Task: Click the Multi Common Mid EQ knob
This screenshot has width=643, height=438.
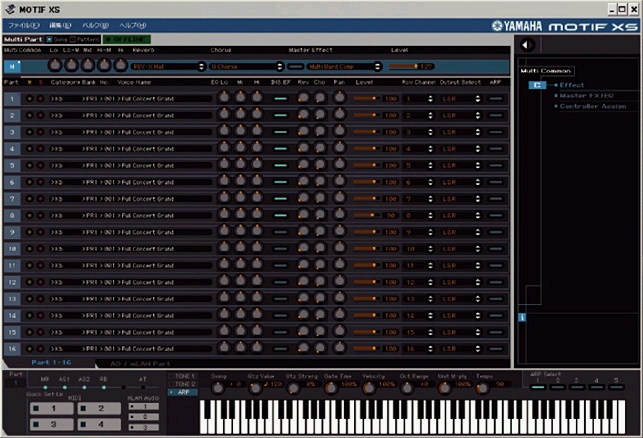Action: 88,65
